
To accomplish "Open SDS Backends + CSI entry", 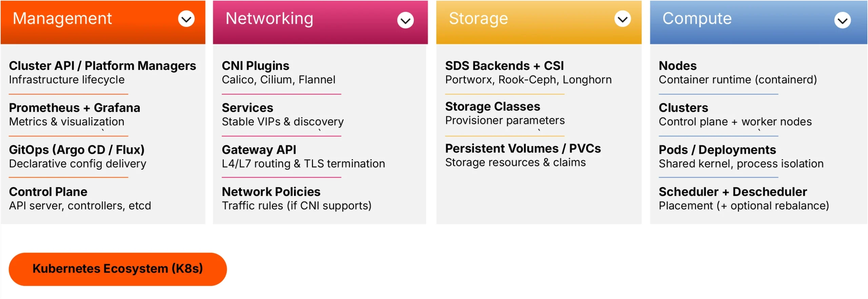I will click(x=504, y=66).
